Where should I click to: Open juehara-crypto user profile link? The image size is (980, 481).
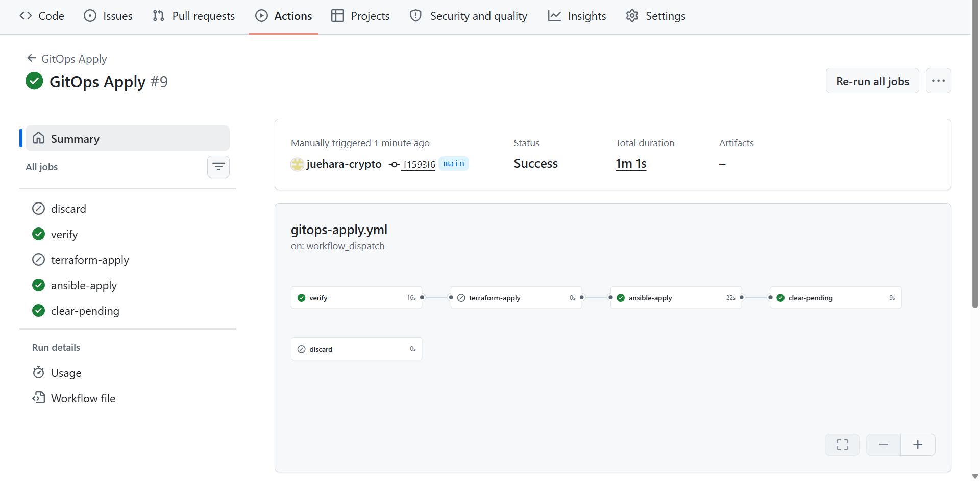pos(344,164)
